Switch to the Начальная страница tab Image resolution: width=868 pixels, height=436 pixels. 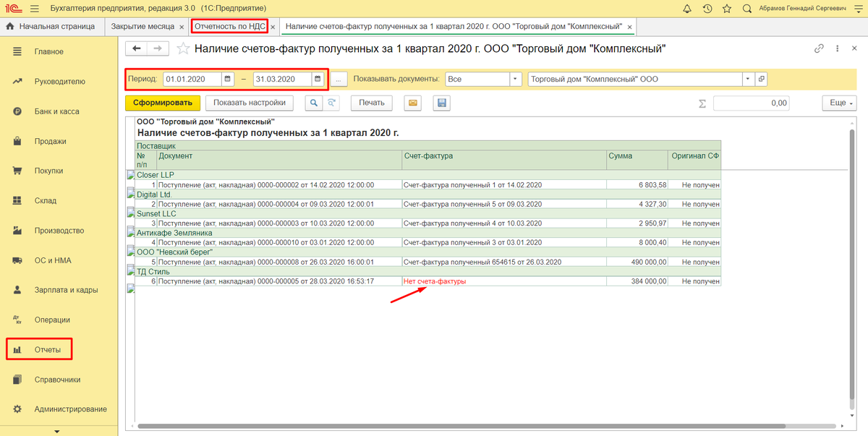coord(51,27)
